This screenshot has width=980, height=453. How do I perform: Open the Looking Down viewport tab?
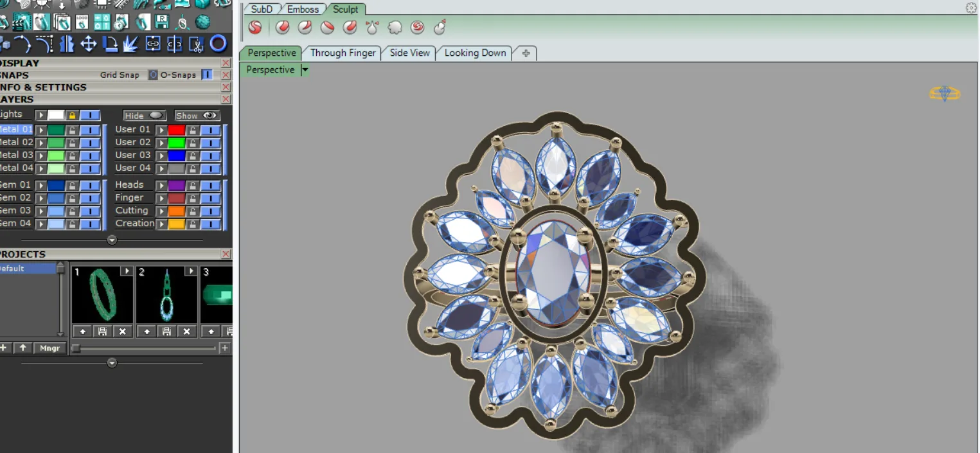click(x=476, y=53)
